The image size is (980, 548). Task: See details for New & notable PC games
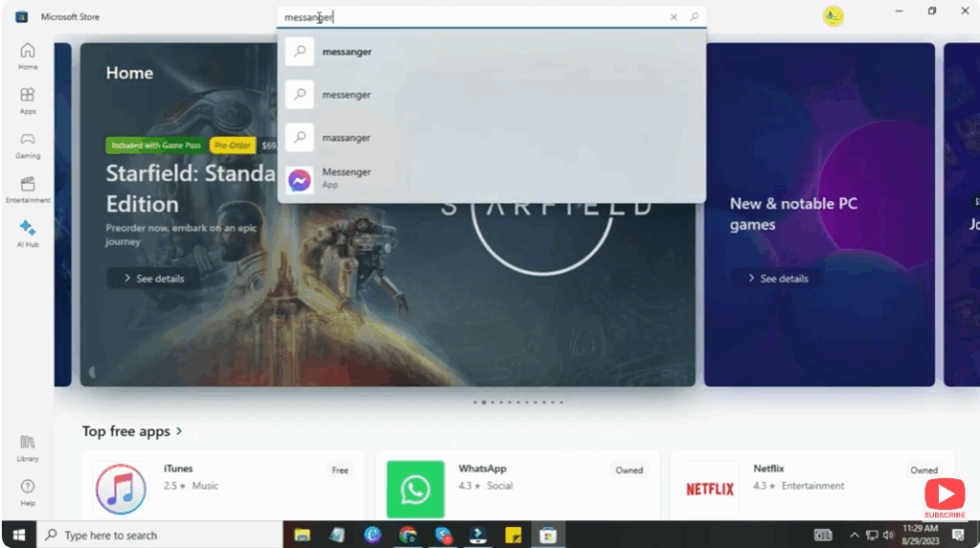tap(776, 278)
